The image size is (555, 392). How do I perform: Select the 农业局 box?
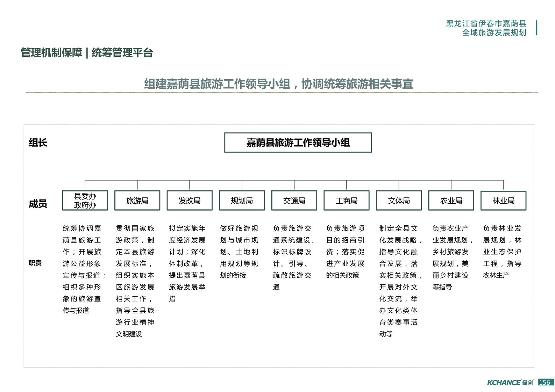(x=451, y=201)
